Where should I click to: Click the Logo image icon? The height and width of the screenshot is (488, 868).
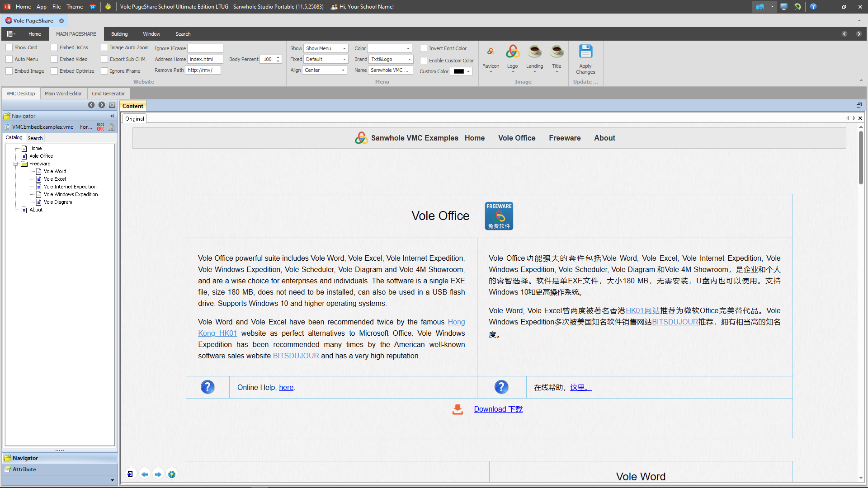[x=512, y=52]
